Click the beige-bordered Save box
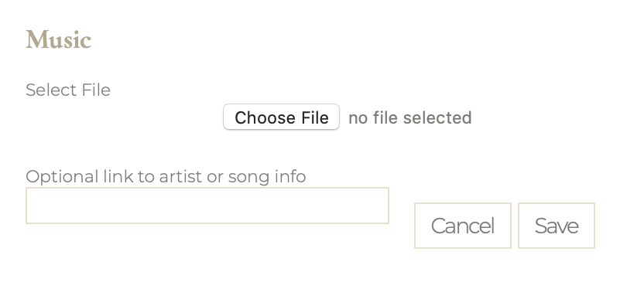 (557, 226)
